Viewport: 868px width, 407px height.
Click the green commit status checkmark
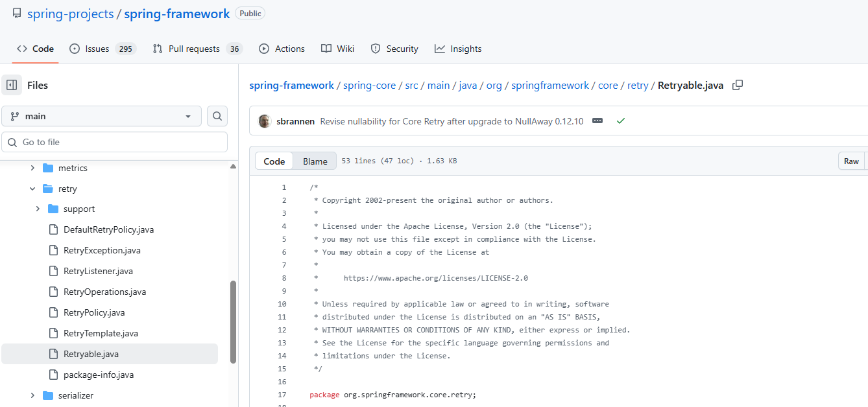click(x=621, y=121)
